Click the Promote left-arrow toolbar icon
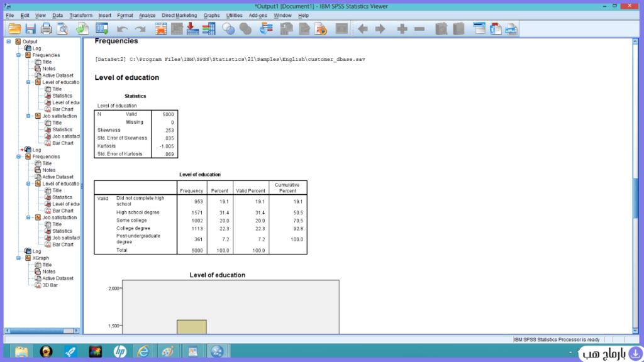The width and height of the screenshot is (644, 362). 363,29
